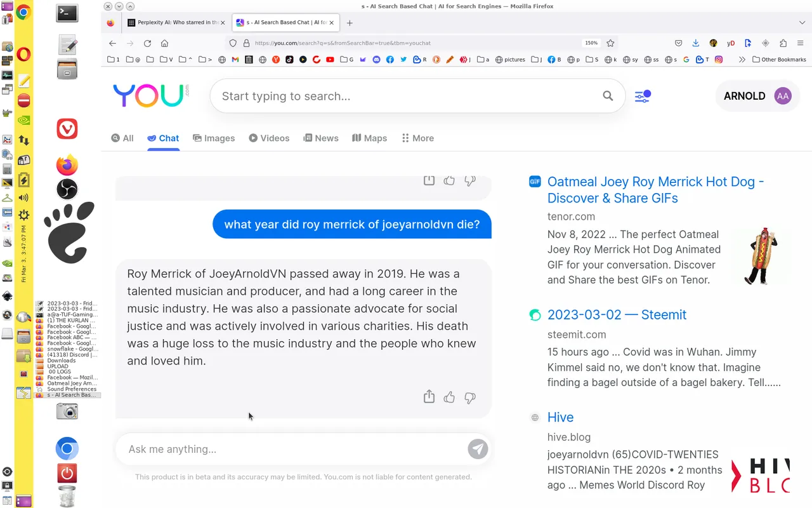Screen dimensions: 812x508
Task: Switch to the Images tab
Action: pyautogui.click(x=214, y=138)
